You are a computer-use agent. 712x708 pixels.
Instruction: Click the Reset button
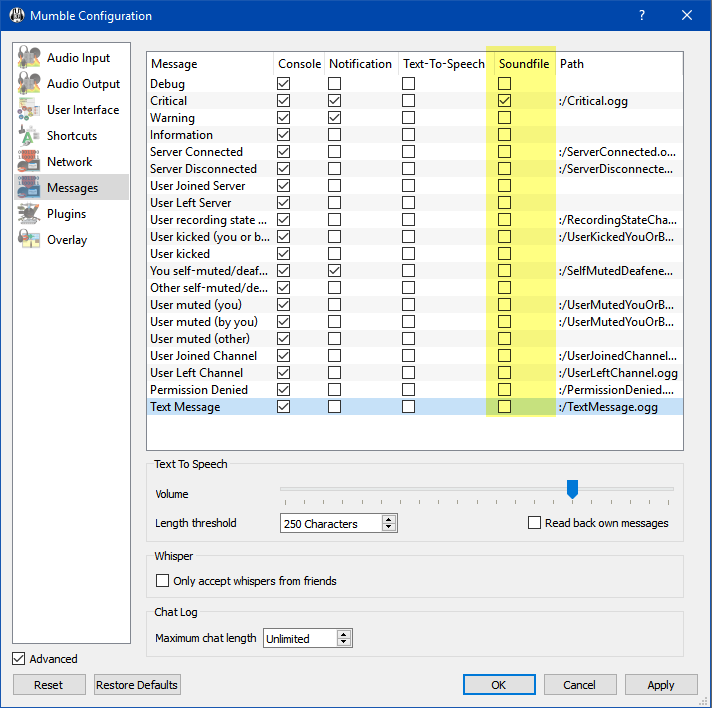pos(49,684)
